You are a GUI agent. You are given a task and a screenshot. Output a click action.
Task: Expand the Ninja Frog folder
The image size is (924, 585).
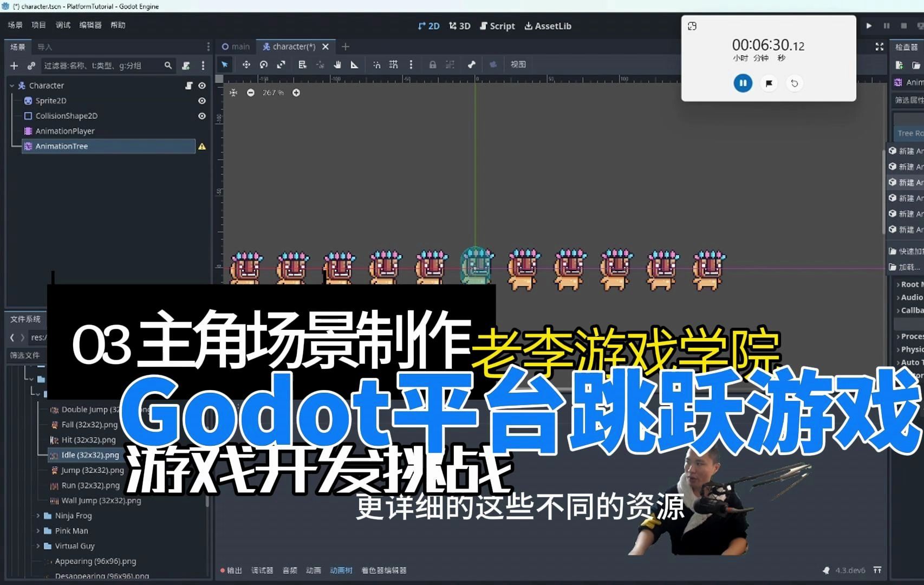pyautogui.click(x=38, y=516)
